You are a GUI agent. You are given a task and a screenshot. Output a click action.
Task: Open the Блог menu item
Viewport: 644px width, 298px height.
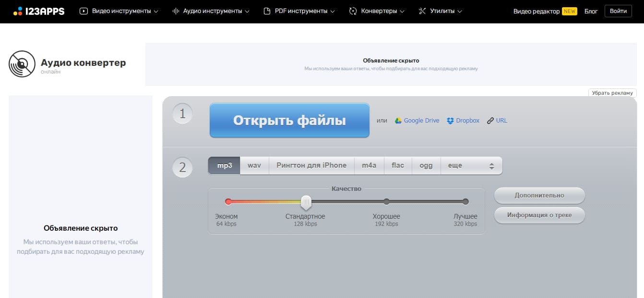(x=591, y=11)
